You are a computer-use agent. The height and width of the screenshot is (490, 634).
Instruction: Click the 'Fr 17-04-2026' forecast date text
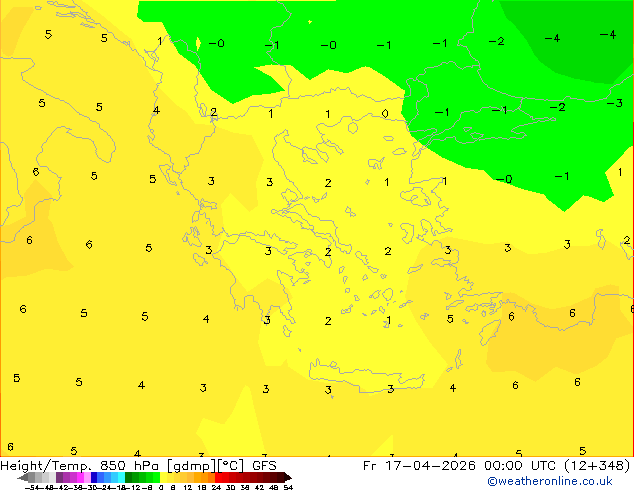coord(418,466)
